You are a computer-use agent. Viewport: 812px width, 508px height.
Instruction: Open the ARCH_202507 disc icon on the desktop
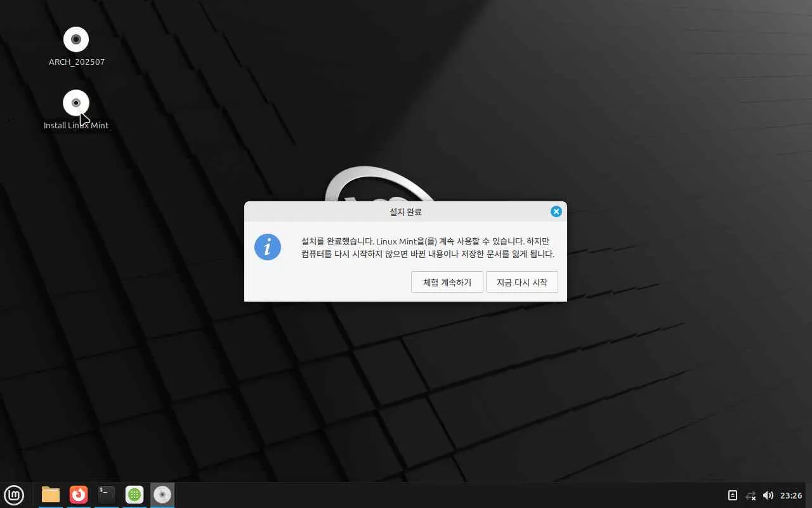[76, 39]
